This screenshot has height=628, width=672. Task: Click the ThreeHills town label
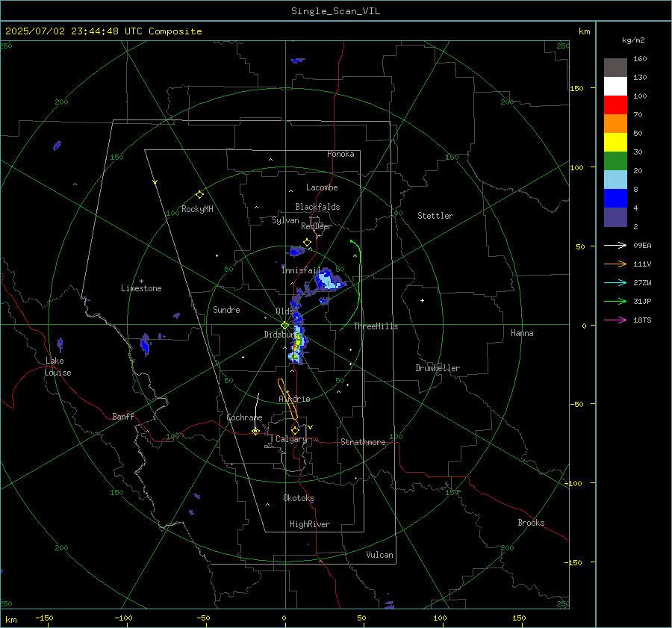tap(376, 326)
